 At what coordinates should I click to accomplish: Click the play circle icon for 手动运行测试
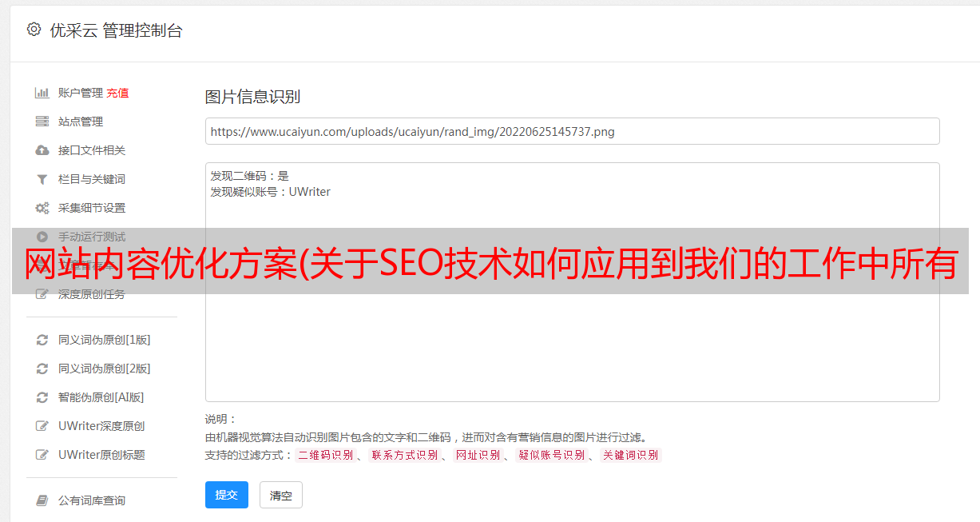[x=42, y=237]
